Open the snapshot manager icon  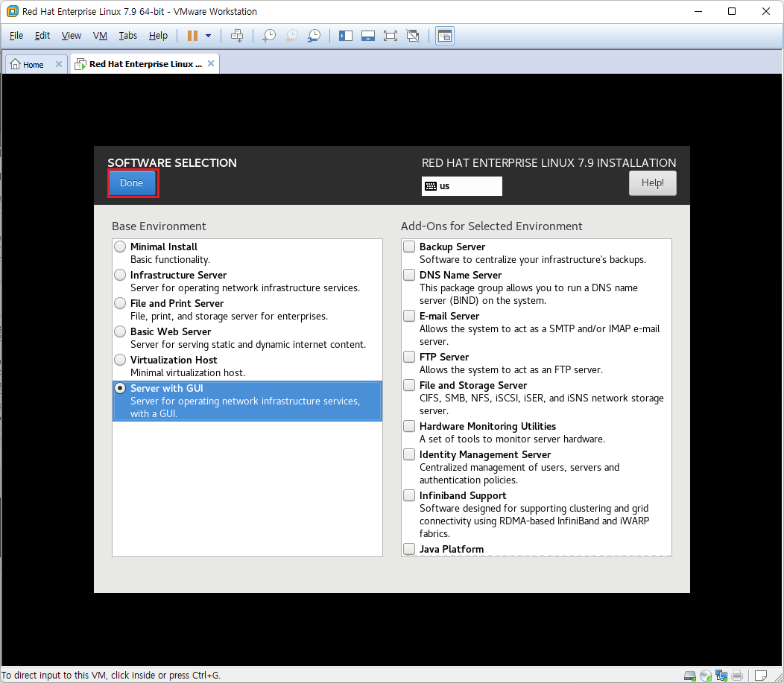314,36
